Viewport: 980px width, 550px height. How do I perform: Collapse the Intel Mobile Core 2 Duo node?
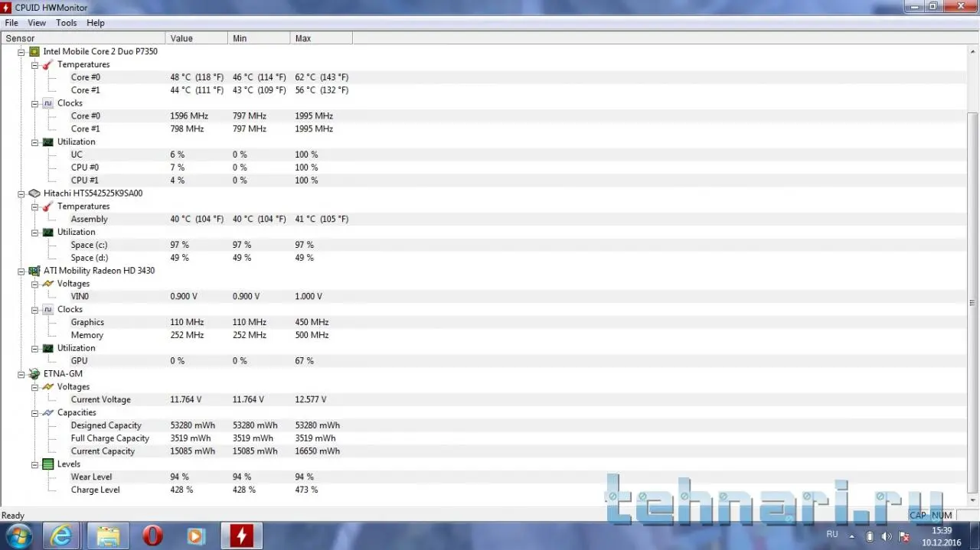tap(21, 52)
